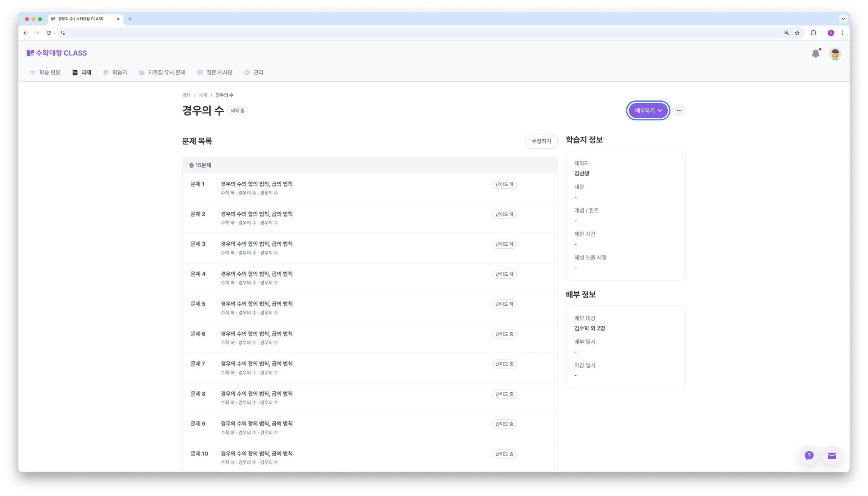Open Chrome three-dot menu
The image size is (868, 496).
tap(843, 33)
